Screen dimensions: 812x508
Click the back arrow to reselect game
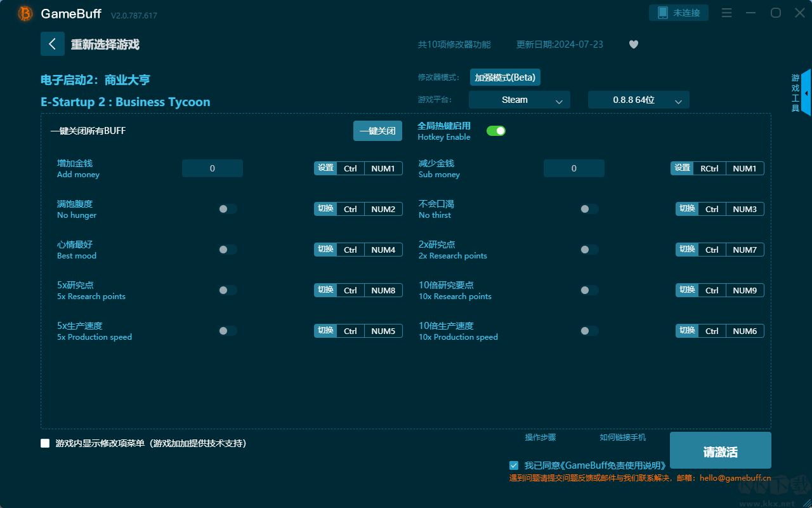pyautogui.click(x=52, y=44)
